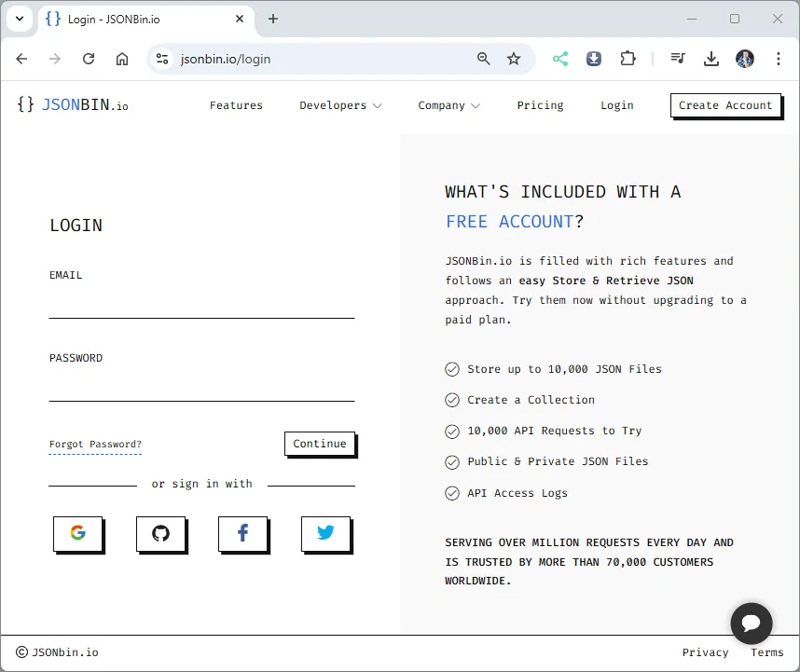
Task: Sign in using the Twitter icon
Action: coord(325,532)
